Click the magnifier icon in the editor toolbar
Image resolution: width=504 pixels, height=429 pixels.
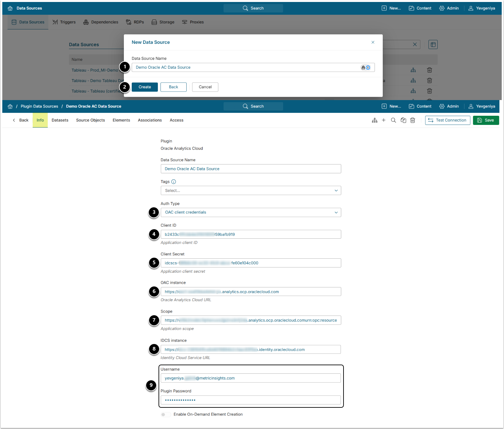tap(394, 120)
